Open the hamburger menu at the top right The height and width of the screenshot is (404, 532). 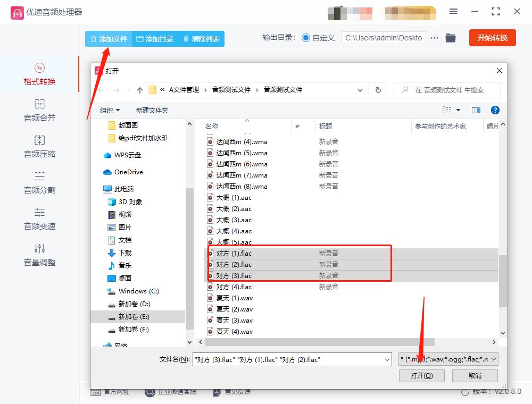pos(453,11)
